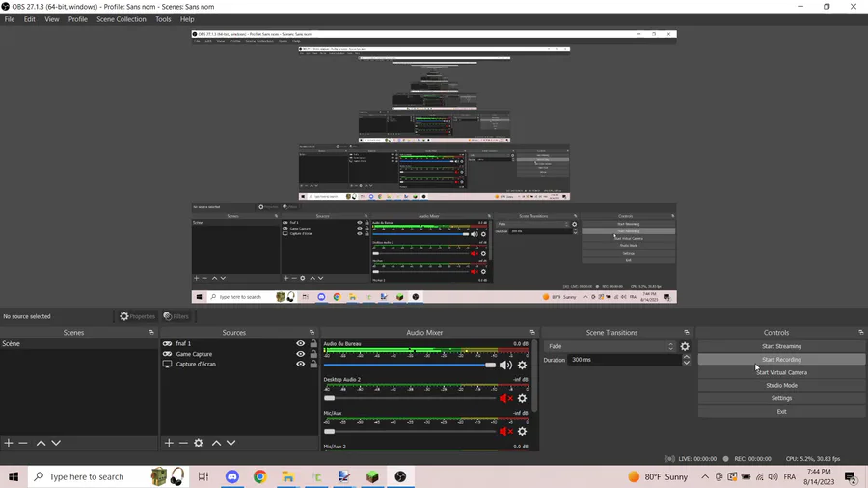Pop out the Scenes dock
This screenshot has width=868, height=488.
[x=151, y=333]
